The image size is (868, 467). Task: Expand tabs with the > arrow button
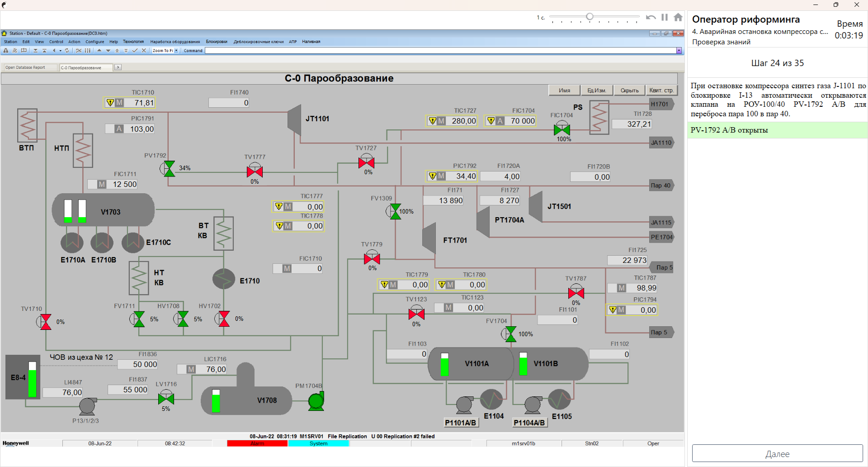tap(118, 67)
